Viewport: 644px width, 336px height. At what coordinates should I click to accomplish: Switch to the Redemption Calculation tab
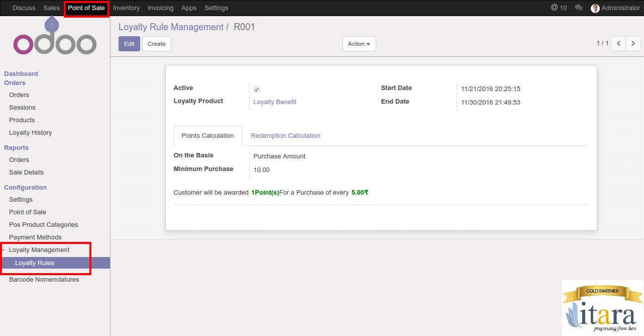(285, 136)
